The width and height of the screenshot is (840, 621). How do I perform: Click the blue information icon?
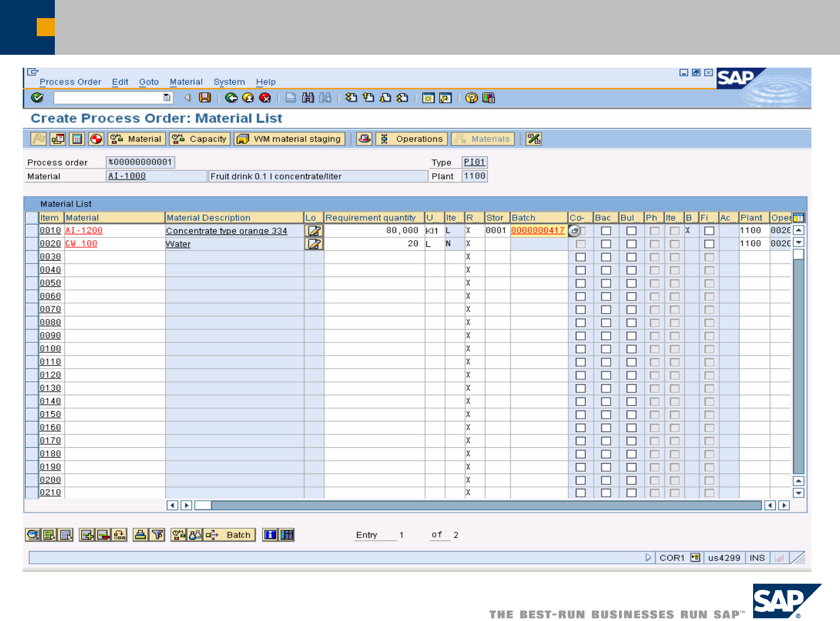click(x=270, y=535)
